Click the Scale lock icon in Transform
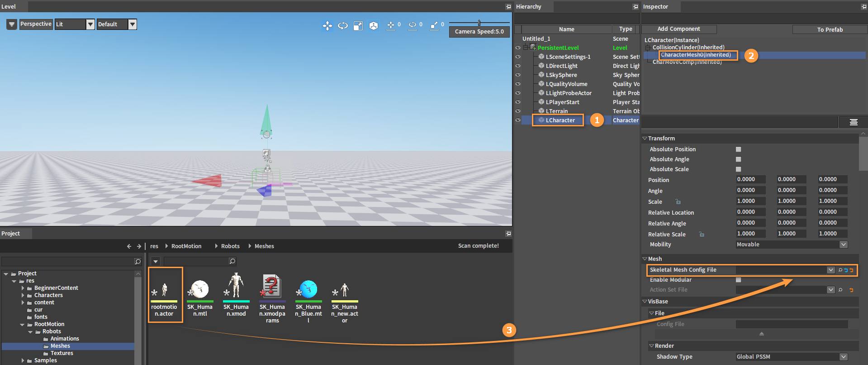868x365 pixels. pyautogui.click(x=678, y=202)
